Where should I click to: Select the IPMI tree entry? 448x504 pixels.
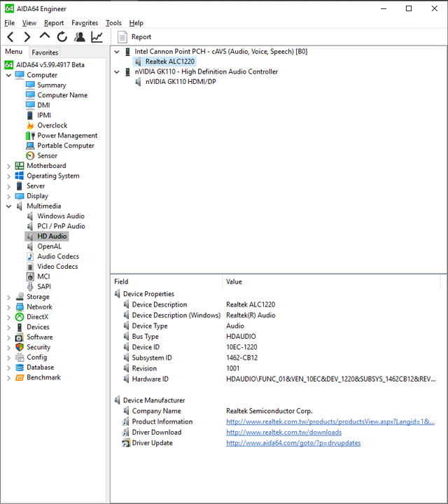[x=44, y=115]
